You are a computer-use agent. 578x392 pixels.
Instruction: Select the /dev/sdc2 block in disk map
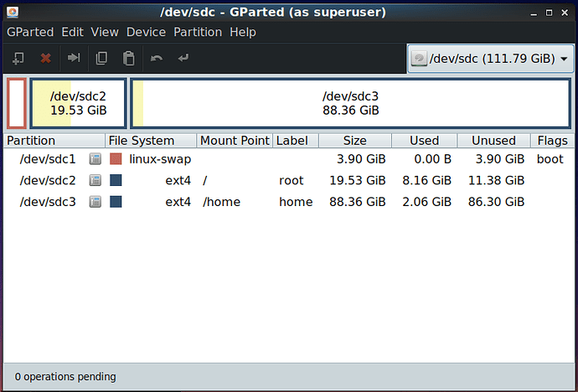(78, 103)
